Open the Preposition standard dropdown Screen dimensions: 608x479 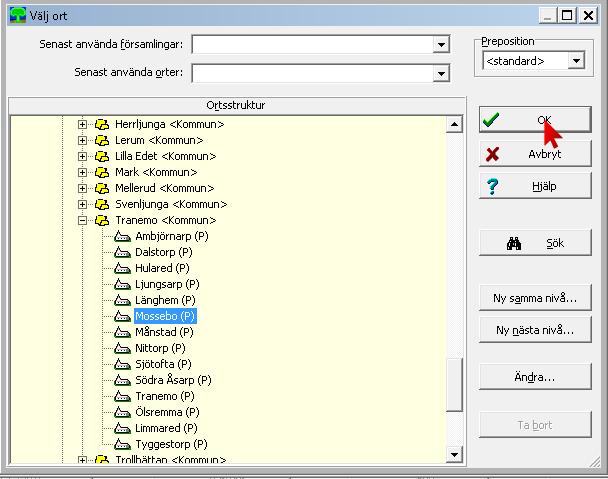click(x=576, y=61)
